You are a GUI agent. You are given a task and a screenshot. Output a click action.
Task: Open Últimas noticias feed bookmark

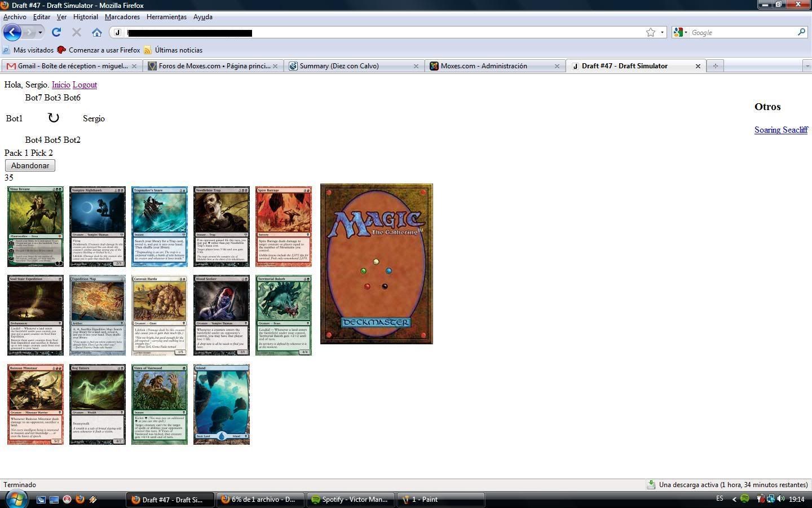[x=173, y=50]
